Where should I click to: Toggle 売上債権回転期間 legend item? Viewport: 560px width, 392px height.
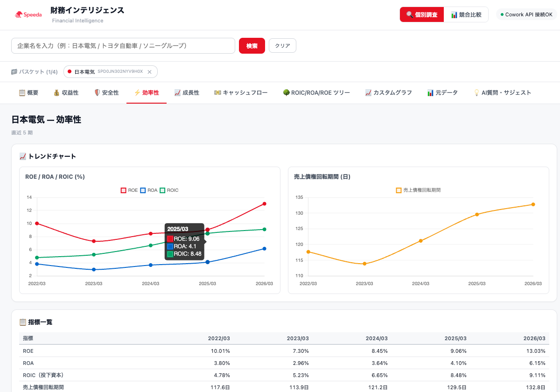tap(419, 190)
